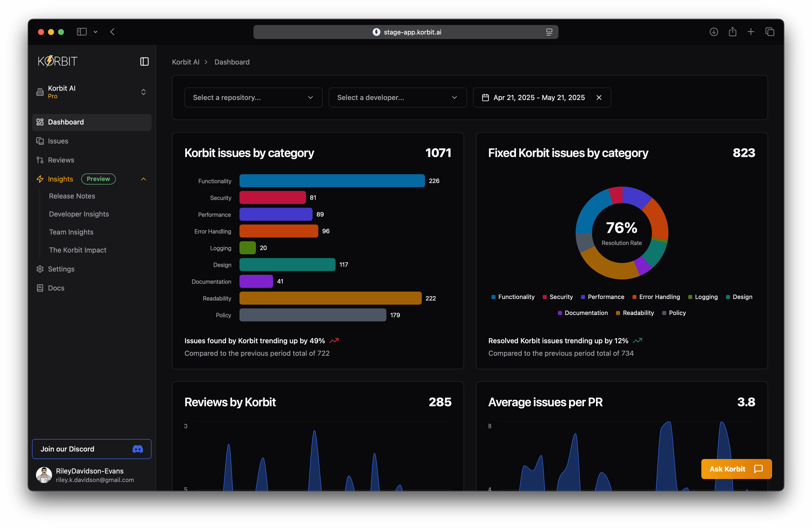
Task: Open Release Notes
Action: tap(72, 196)
